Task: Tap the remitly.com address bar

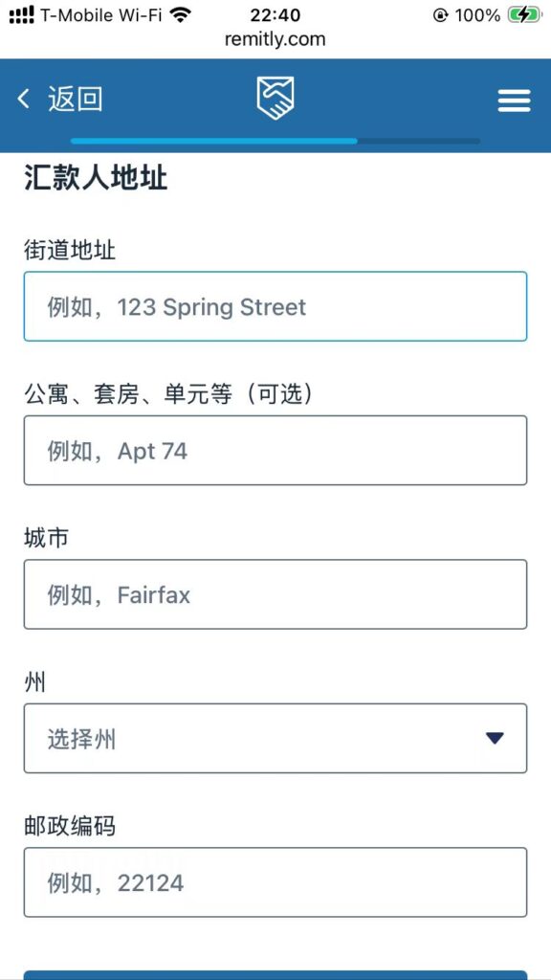Action: pyautogui.click(x=275, y=39)
